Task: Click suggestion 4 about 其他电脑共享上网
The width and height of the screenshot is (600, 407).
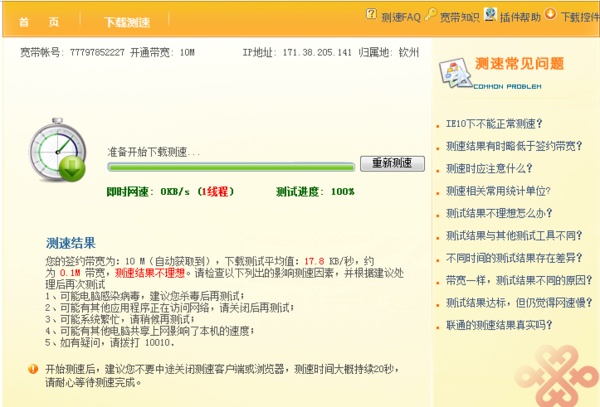Action: pos(150,330)
